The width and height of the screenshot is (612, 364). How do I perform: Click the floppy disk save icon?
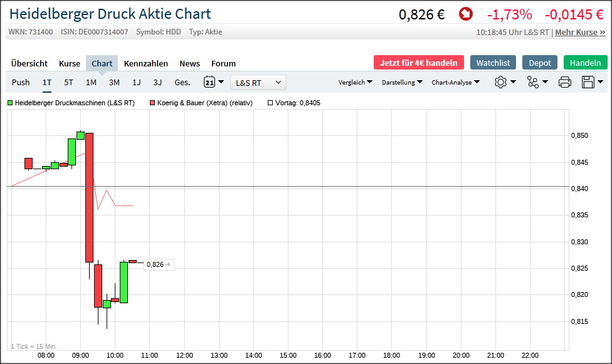pyautogui.click(x=588, y=82)
